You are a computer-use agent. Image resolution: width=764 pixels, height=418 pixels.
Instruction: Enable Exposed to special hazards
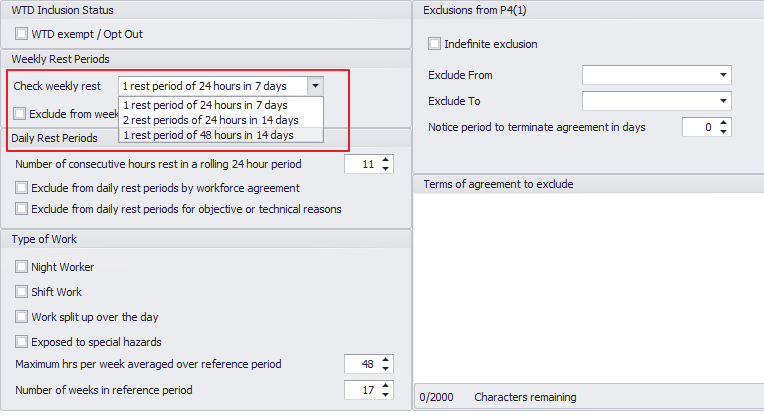(x=22, y=342)
